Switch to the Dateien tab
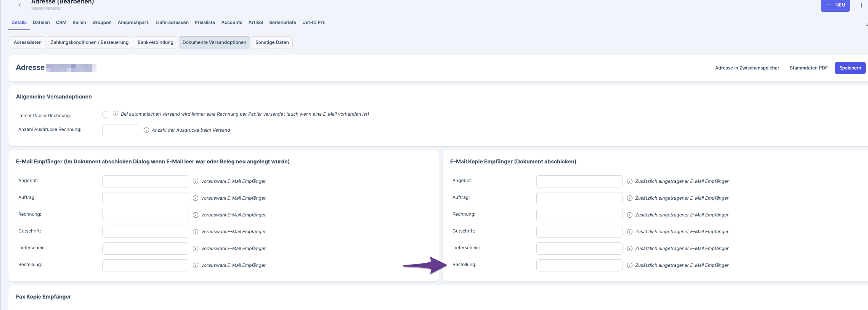 (41, 23)
